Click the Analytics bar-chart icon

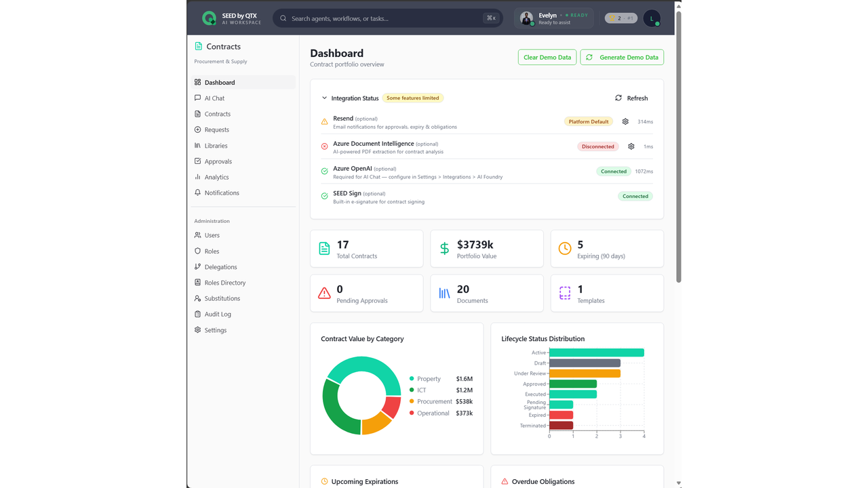click(197, 177)
